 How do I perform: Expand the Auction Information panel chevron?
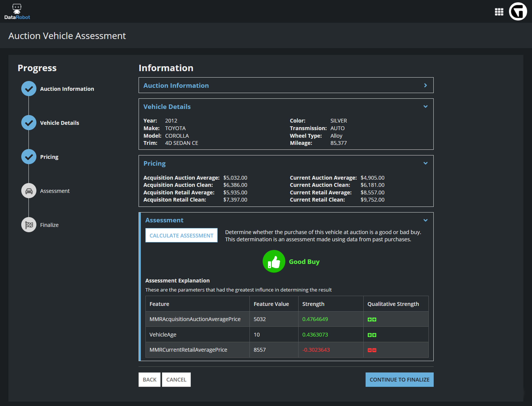pos(425,85)
